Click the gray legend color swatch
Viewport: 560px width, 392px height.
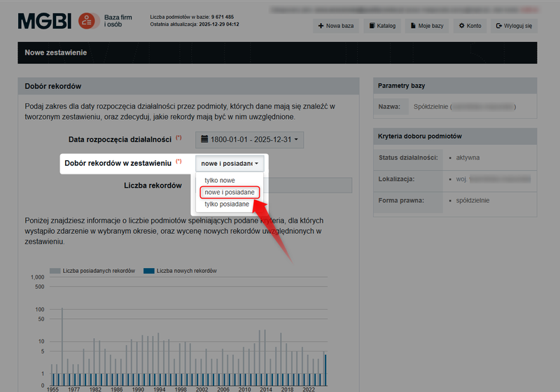point(55,271)
